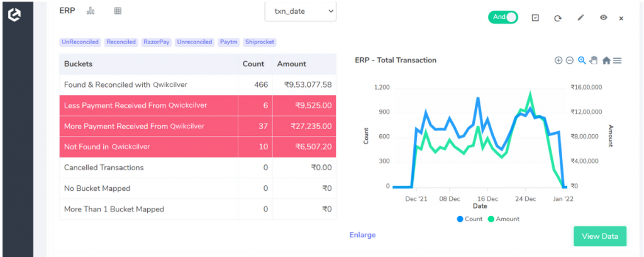
Task: Click the View Data button
Action: 600,236
